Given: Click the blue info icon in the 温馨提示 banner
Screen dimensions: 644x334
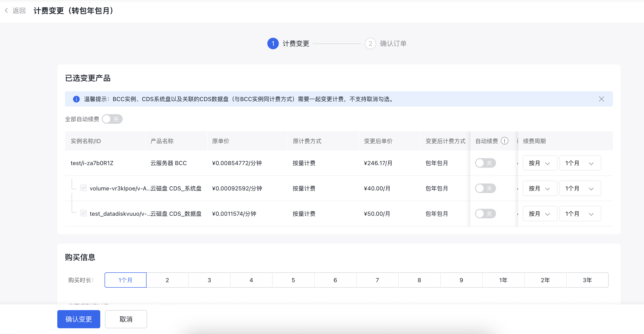Looking at the screenshot, I should [76, 99].
